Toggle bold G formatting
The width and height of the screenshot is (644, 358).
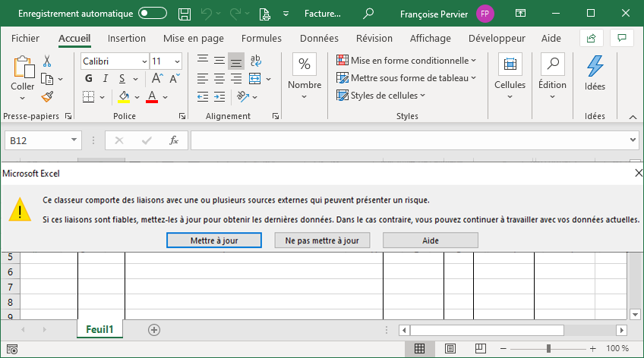point(87,78)
